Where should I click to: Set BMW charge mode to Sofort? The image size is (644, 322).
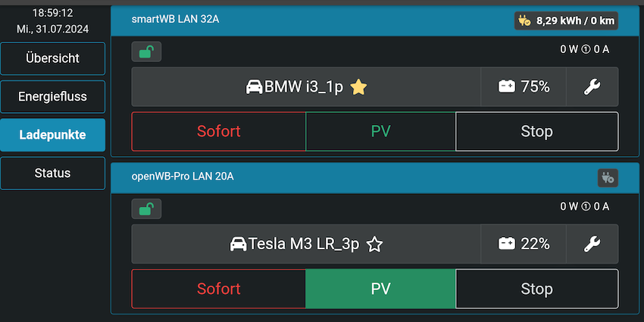tap(218, 131)
